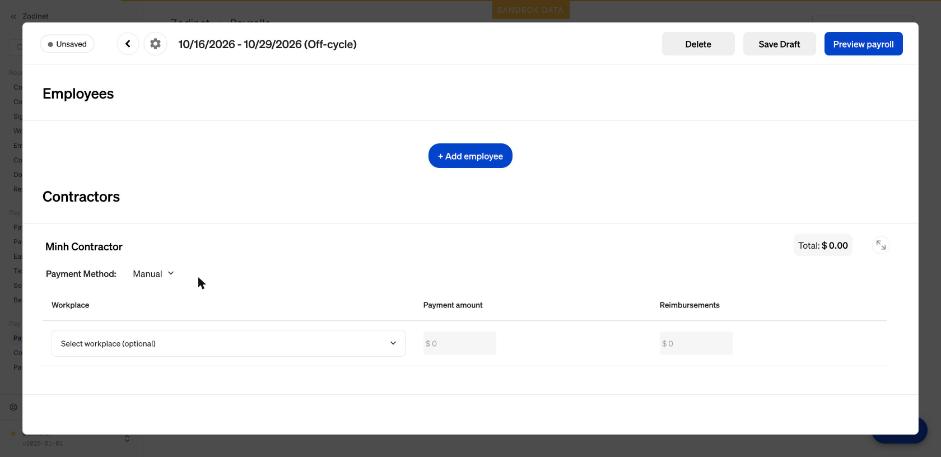Click the Payment amount column header

452,305
